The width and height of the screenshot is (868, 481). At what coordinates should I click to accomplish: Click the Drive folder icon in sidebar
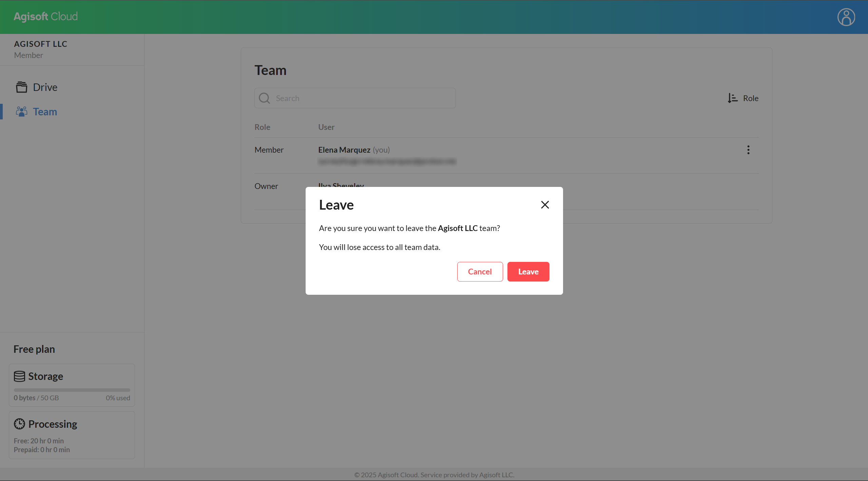[x=21, y=87]
